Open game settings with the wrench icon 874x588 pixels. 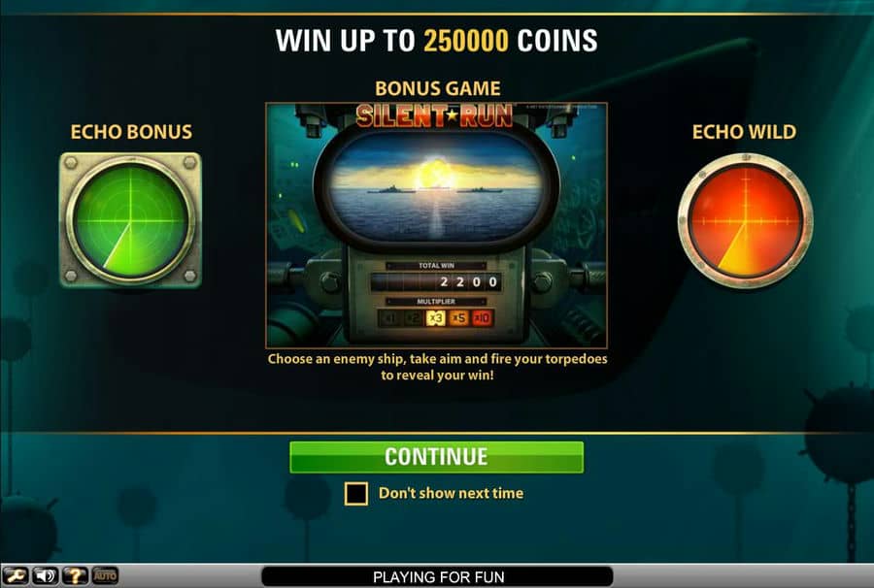click(x=15, y=575)
